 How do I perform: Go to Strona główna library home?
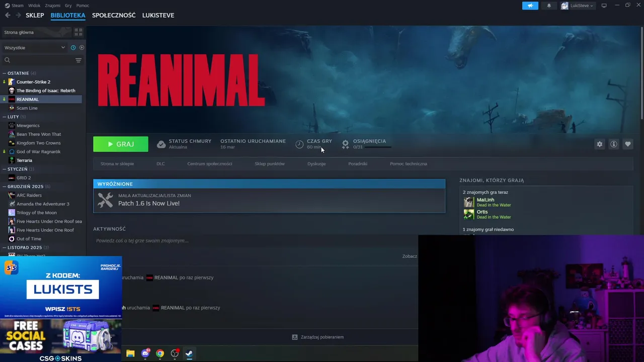[x=36, y=32]
